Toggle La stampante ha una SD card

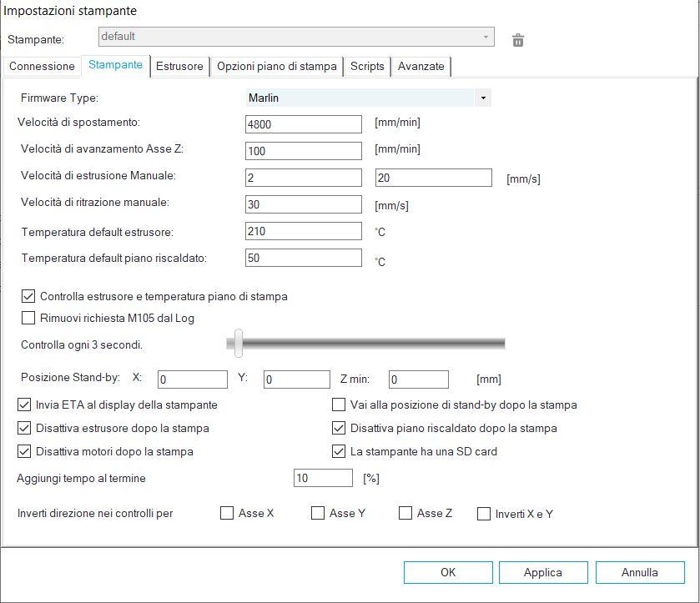pyautogui.click(x=339, y=452)
